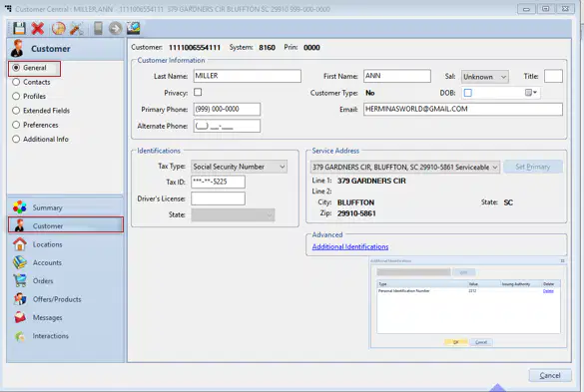Click the Summary colorful dots icon
584x392 pixels.
point(20,207)
